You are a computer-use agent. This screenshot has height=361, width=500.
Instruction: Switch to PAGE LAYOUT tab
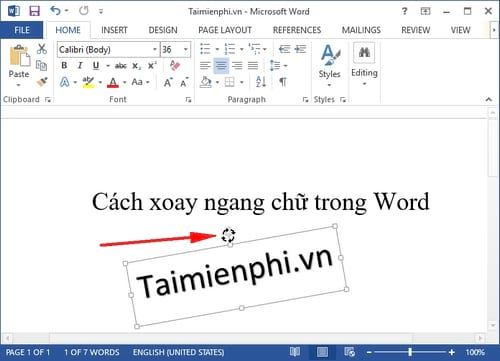(225, 30)
